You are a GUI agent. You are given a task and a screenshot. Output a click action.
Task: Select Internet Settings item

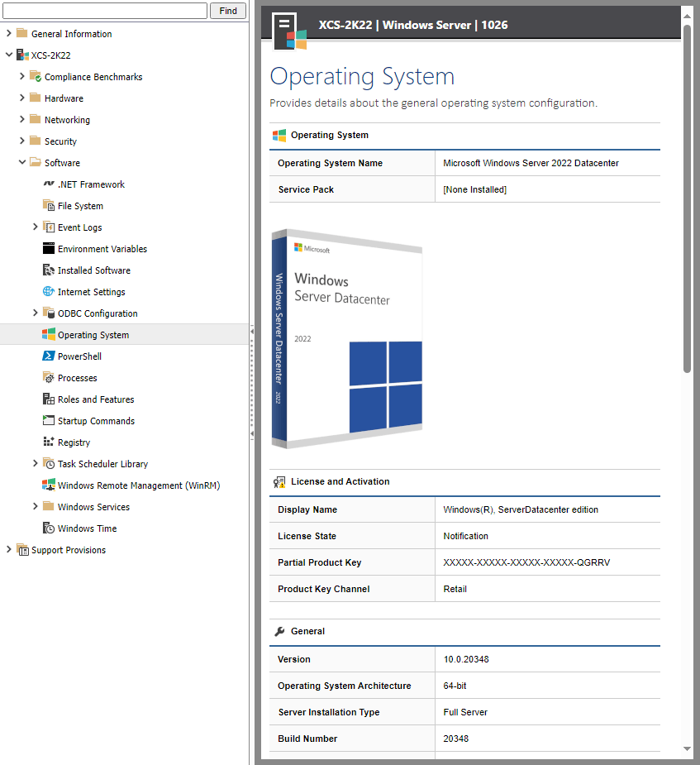tap(91, 292)
